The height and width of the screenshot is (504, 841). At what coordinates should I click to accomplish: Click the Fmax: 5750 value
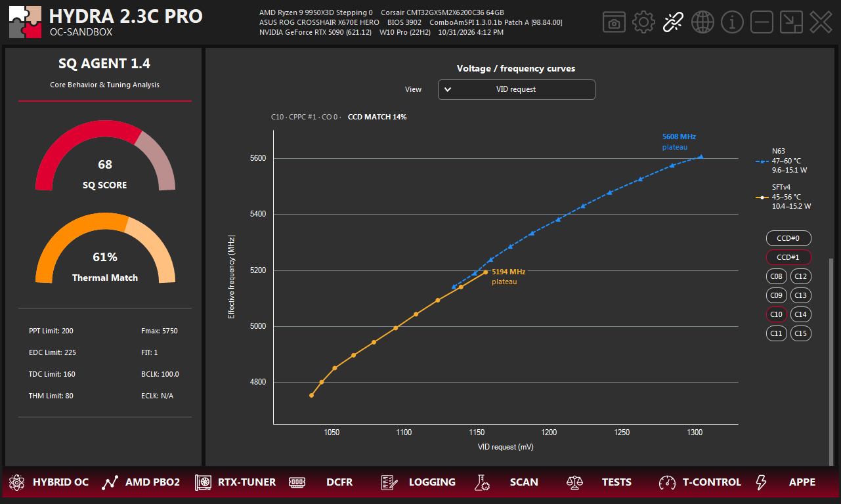coord(160,331)
